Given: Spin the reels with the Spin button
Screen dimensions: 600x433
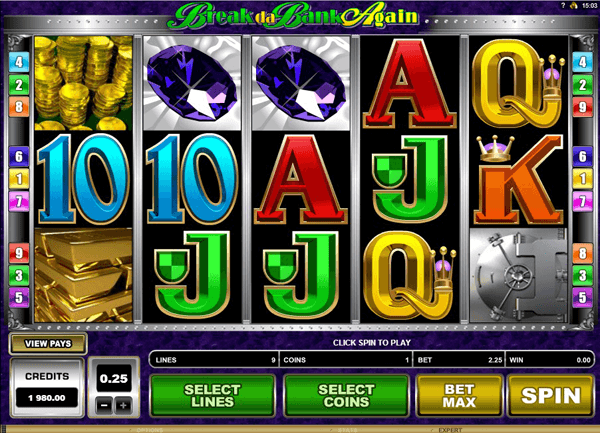Looking at the screenshot, I should coord(551,396).
